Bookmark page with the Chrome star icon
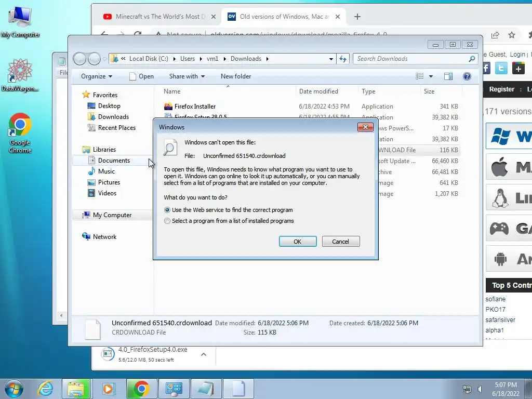Screen dimensions: 532x399 pos(512,35)
